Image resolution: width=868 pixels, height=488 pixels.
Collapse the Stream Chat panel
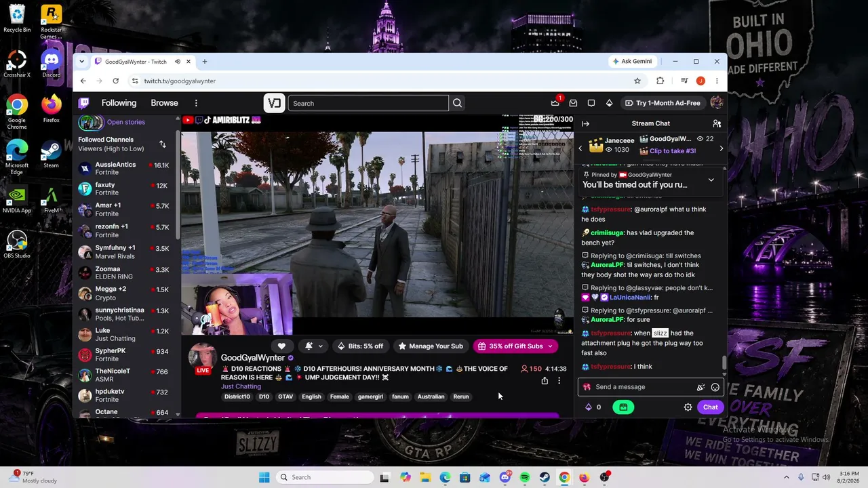(585, 123)
